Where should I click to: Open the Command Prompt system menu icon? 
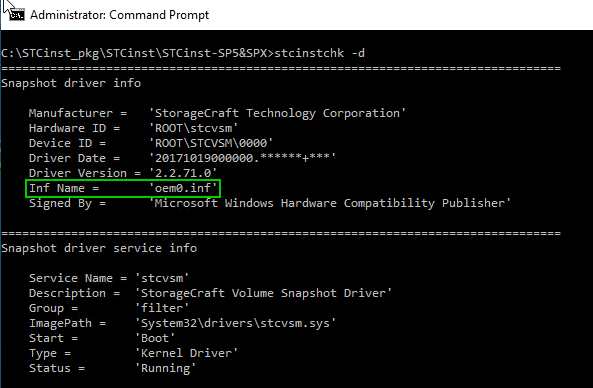point(17,14)
